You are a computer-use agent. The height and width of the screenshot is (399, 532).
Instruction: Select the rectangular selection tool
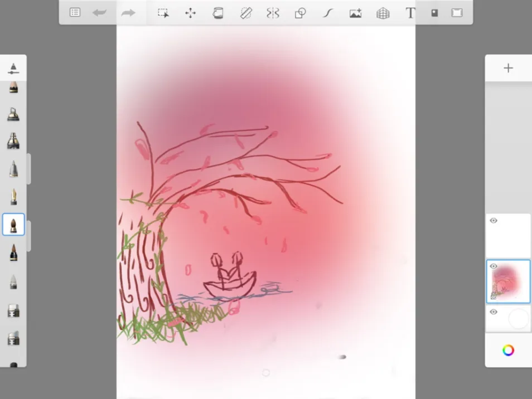(x=163, y=13)
